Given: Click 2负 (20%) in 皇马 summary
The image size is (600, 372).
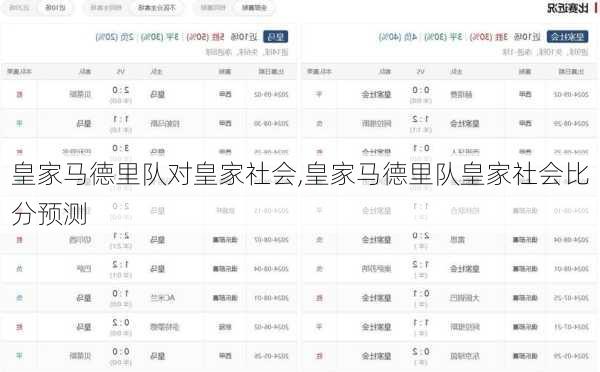Looking at the screenshot, I should click(114, 37).
